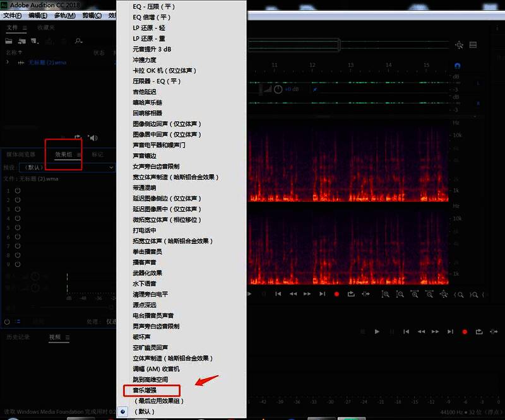
Task: Toggle power for effect slot 5
Action: coord(17,226)
